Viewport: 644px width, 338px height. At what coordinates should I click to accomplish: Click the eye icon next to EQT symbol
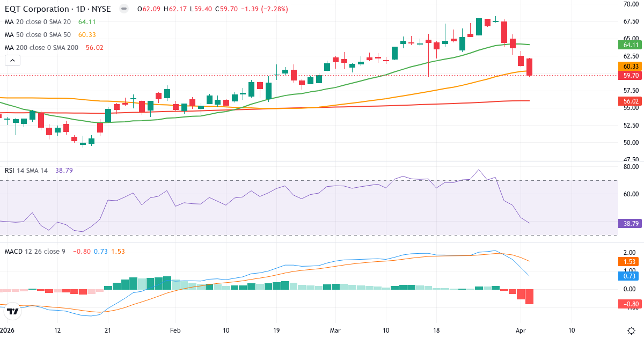click(123, 9)
